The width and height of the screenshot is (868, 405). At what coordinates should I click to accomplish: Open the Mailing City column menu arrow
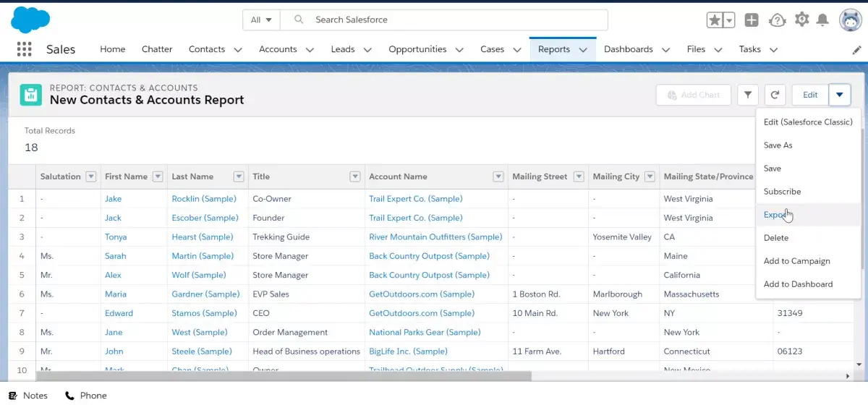tap(650, 176)
